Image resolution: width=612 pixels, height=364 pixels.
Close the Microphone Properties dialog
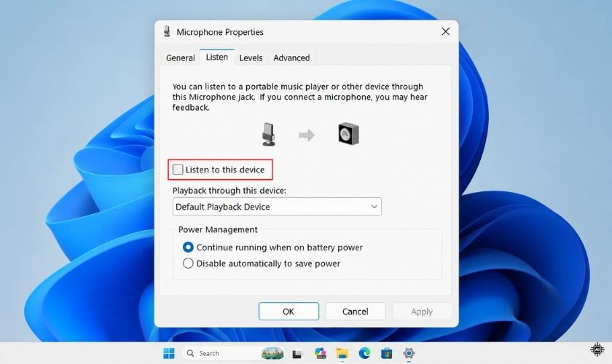click(x=446, y=31)
